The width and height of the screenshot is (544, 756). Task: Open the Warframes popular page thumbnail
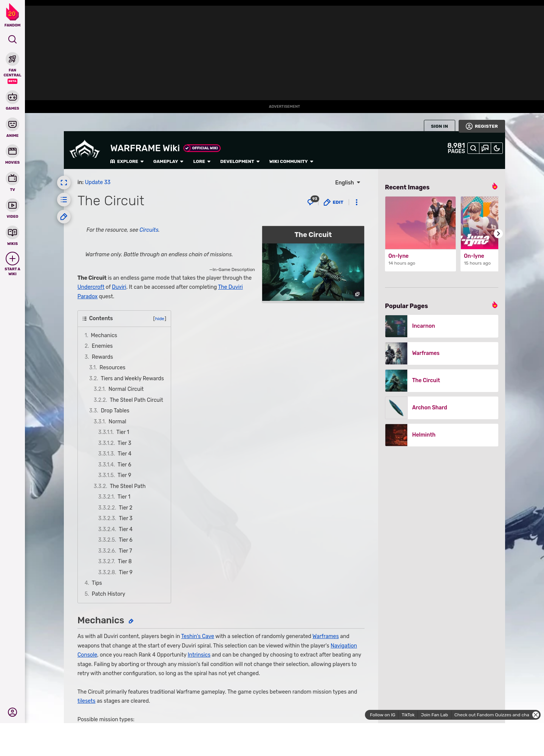click(x=396, y=353)
